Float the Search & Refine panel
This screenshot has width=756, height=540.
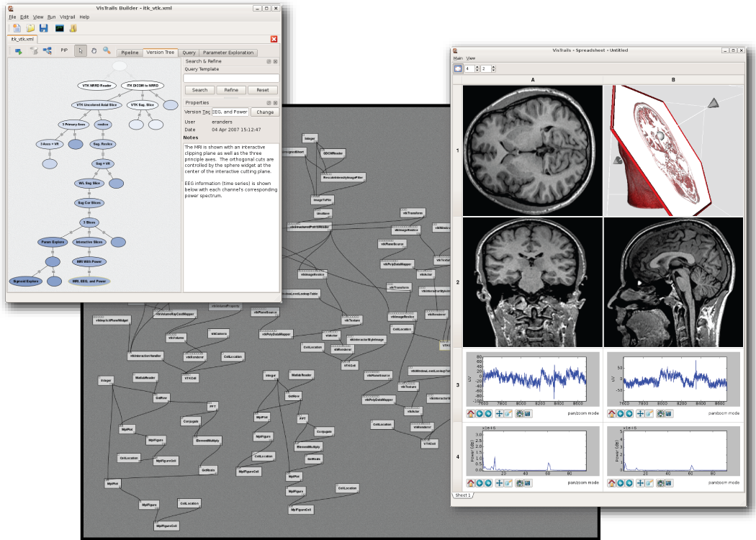tap(269, 62)
